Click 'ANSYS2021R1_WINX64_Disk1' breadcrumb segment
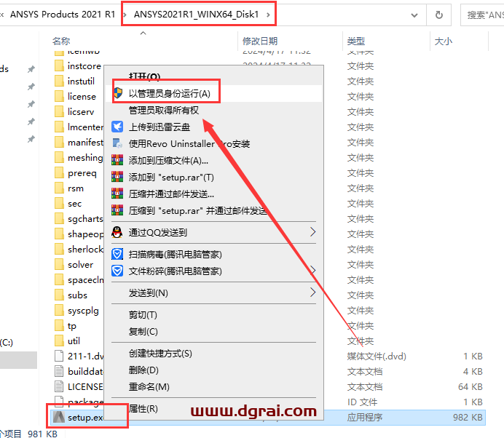The image size is (504, 438). click(197, 15)
